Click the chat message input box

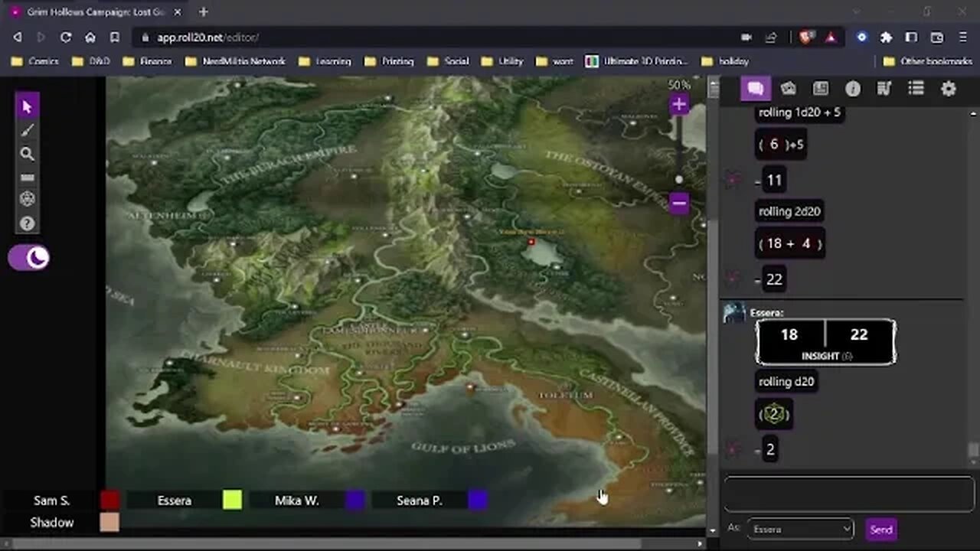point(848,494)
